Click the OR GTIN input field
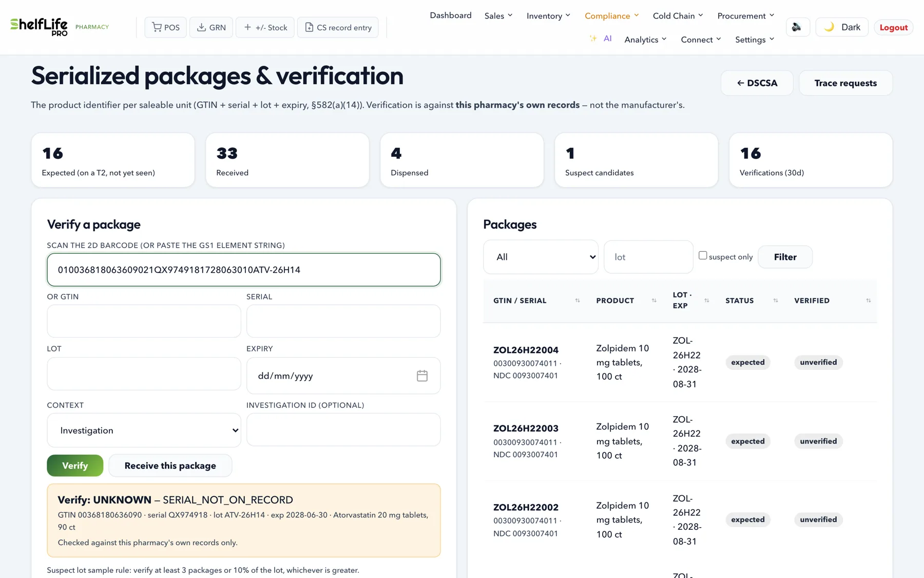Screen dimensions: 924x578 [x=144, y=321]
